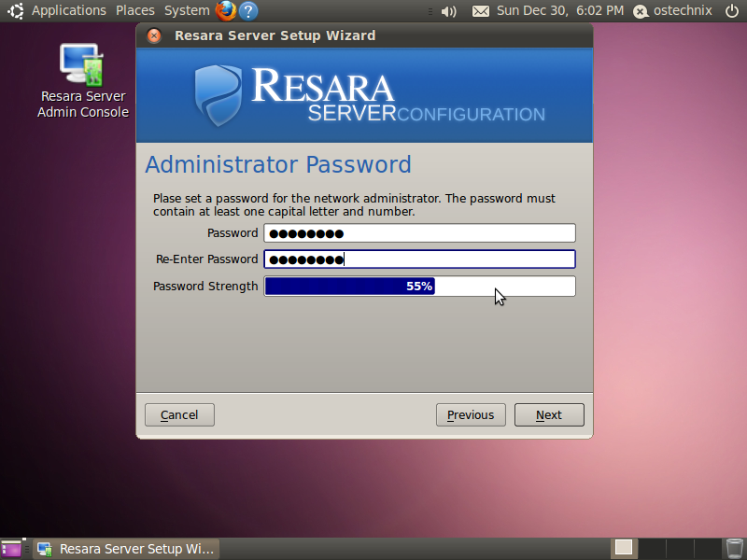The image size is (747, 560).
Task: Switch to the first workspace in switcher
Action: point(624,549)
